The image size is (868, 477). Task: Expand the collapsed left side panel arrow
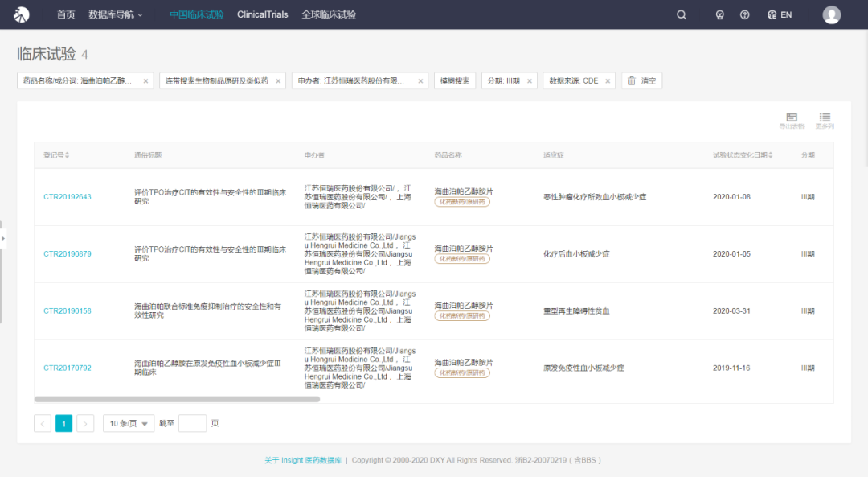click(x=2, y=239)
